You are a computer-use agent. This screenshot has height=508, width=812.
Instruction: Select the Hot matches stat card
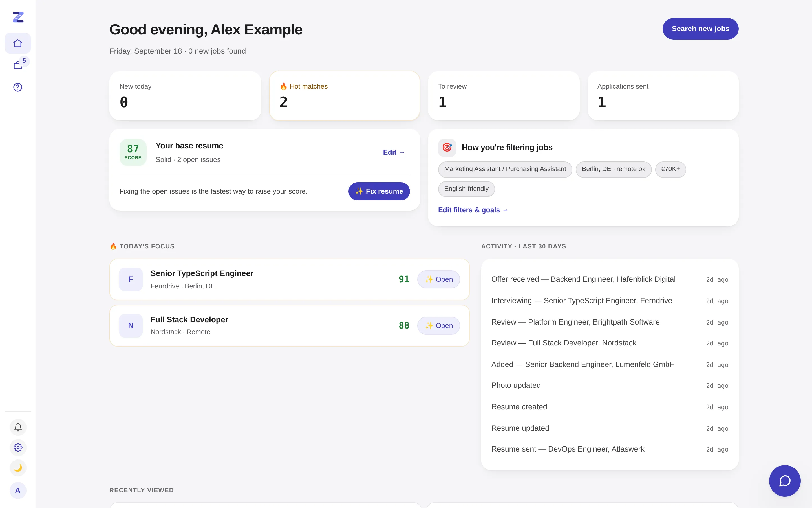click(x=344, y=96)
